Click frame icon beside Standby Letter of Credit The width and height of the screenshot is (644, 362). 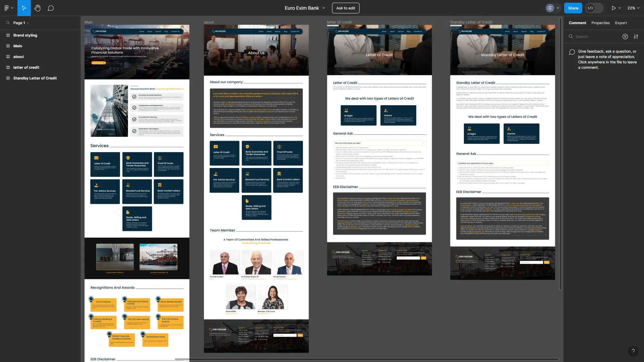coord(8,78)
